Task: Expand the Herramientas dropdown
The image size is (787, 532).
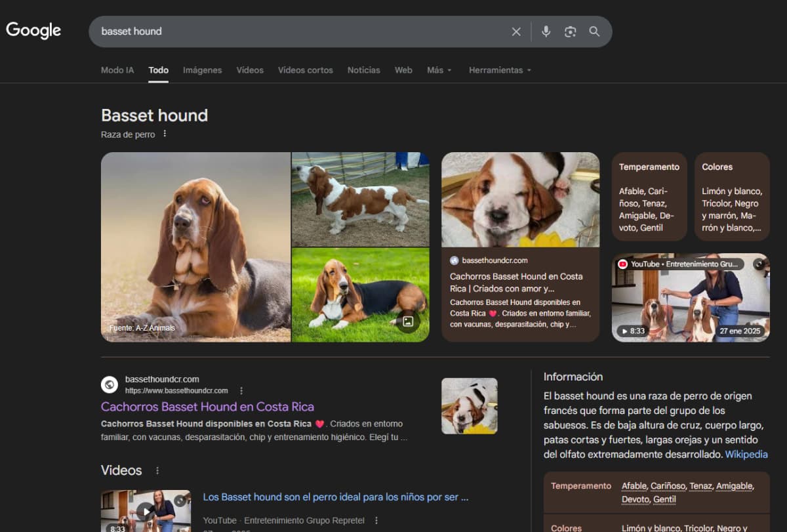Action: point(500,70)
